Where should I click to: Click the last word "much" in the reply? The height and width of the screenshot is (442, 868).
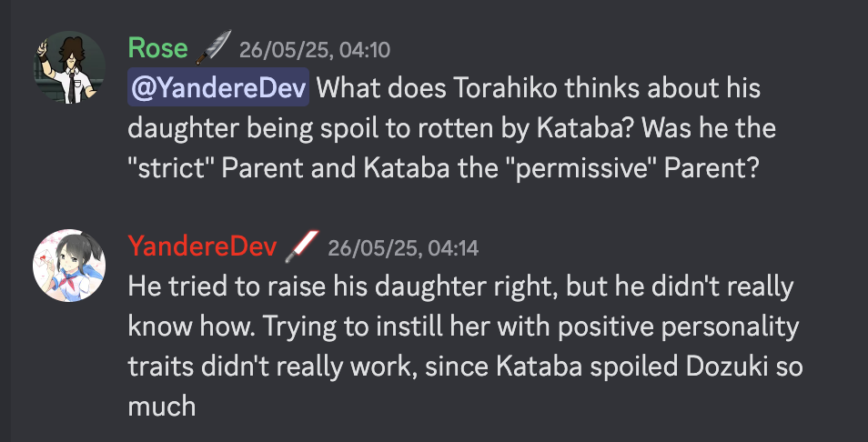click(x=163, y=405)
